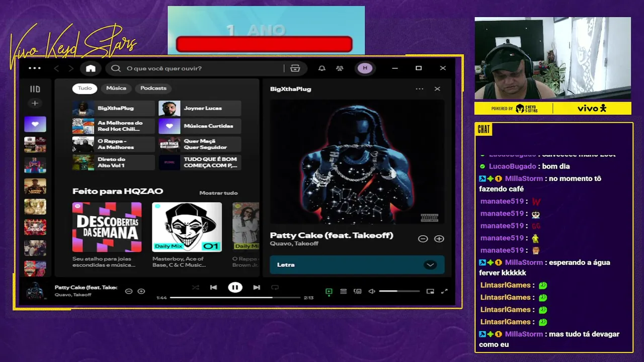Viewport: 644px width, 362px height.
Task: Select the 'Tudo' filter chip
Action: tap(85, 88)
